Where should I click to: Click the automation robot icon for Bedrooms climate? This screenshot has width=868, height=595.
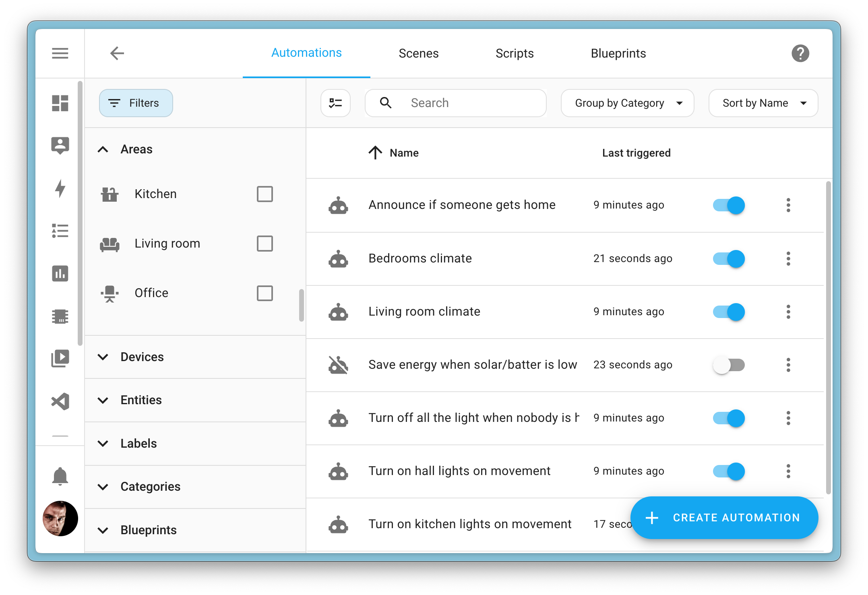[x=340, y=258]
